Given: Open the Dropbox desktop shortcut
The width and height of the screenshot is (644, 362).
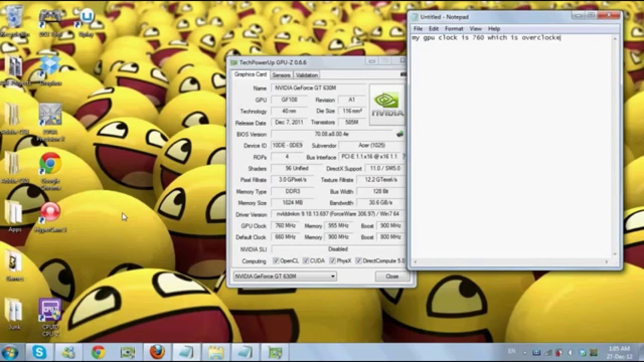Looking at the screenshot, I should point(50,70).
